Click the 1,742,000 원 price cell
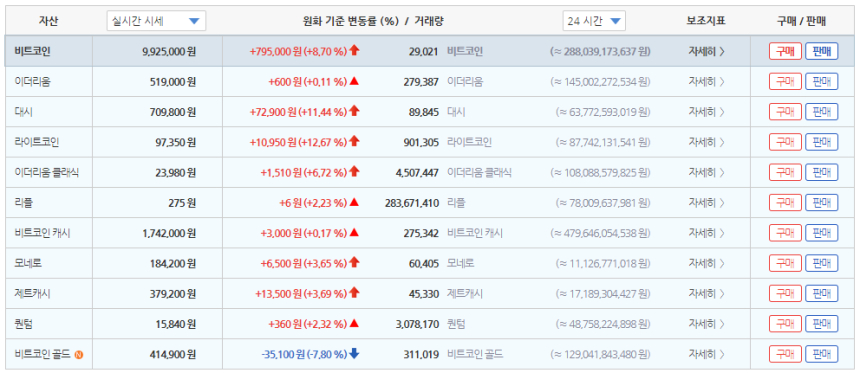This screenshot has width=860, height=373. click(168, 233)
